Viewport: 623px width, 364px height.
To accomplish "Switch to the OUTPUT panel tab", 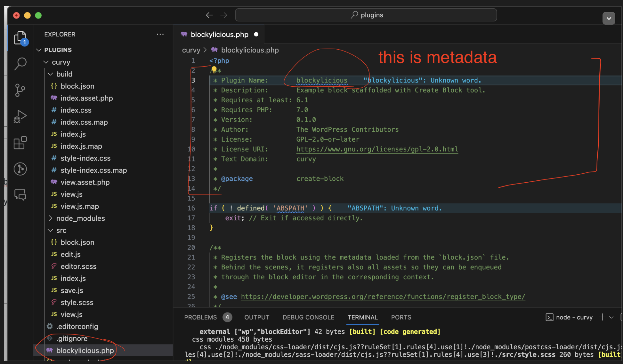I will click(x=257, y=317).
